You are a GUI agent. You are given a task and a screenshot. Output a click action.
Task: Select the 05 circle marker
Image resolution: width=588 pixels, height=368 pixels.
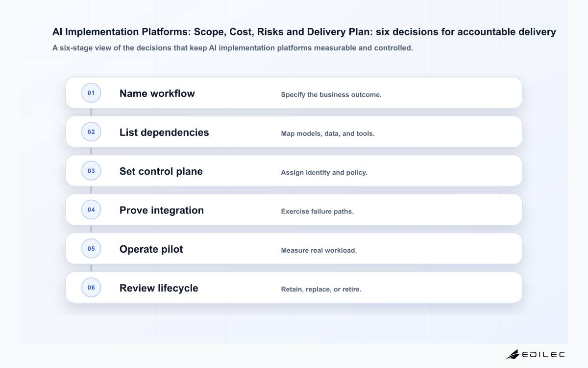(91, 248)
